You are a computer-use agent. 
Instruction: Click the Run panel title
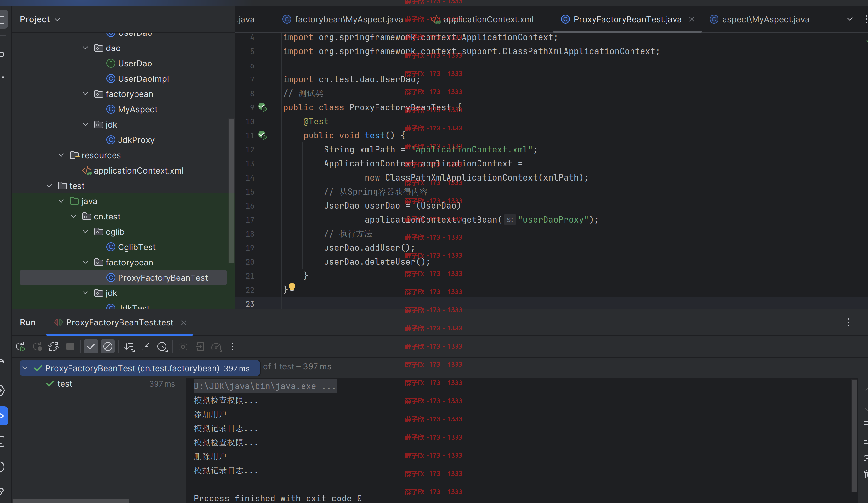[x=27, y=323]
